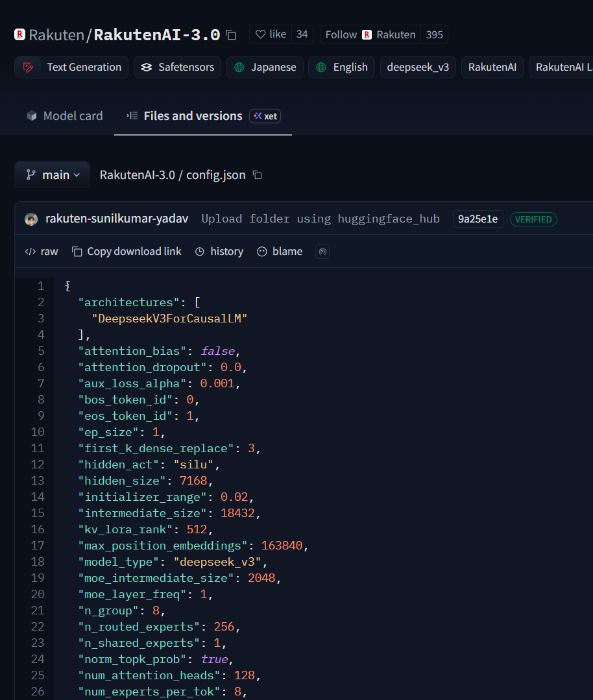Click the num_attention_heads value 128
Screen dimensions: 593x700
245,675
